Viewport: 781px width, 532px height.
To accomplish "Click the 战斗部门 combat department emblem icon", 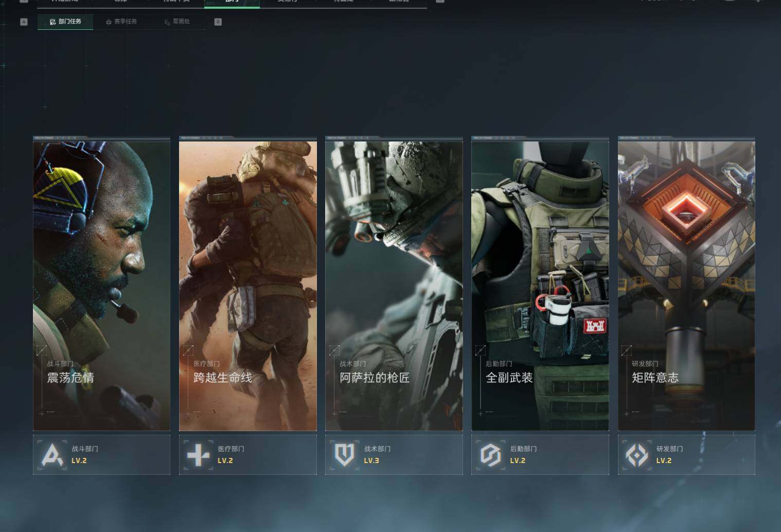I will coord(52,455).
